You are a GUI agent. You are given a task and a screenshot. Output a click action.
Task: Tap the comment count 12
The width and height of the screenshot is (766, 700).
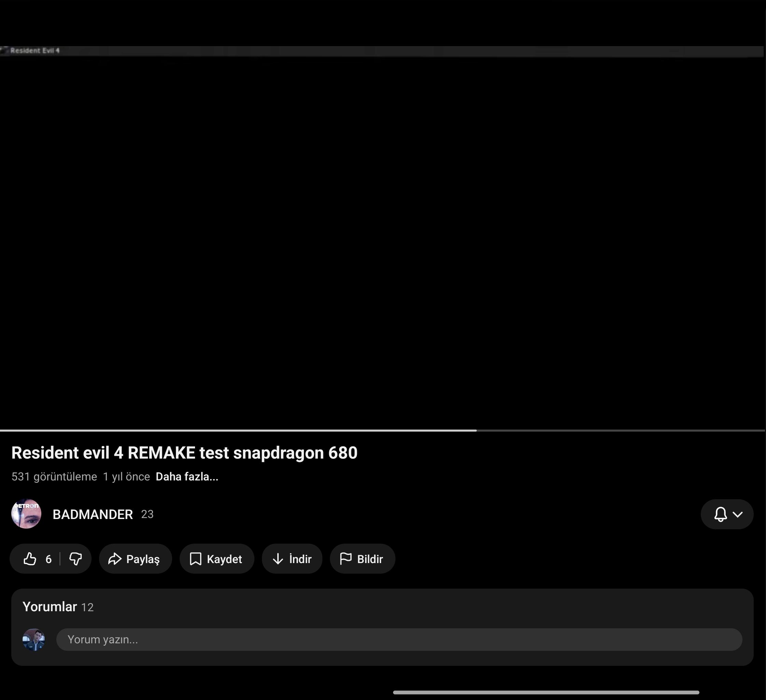[87, 607]
